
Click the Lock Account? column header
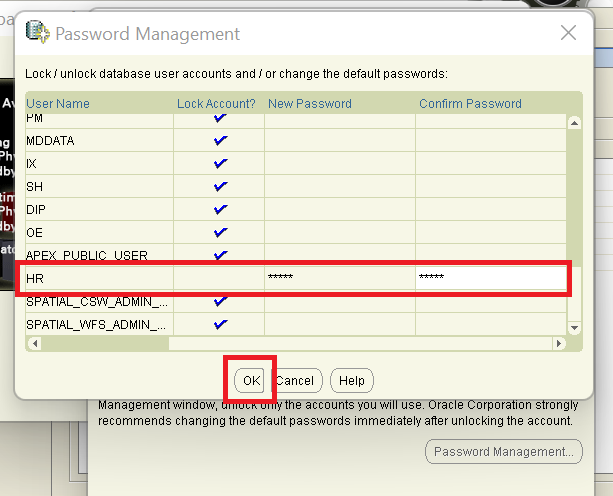click(x=216, y=104)
